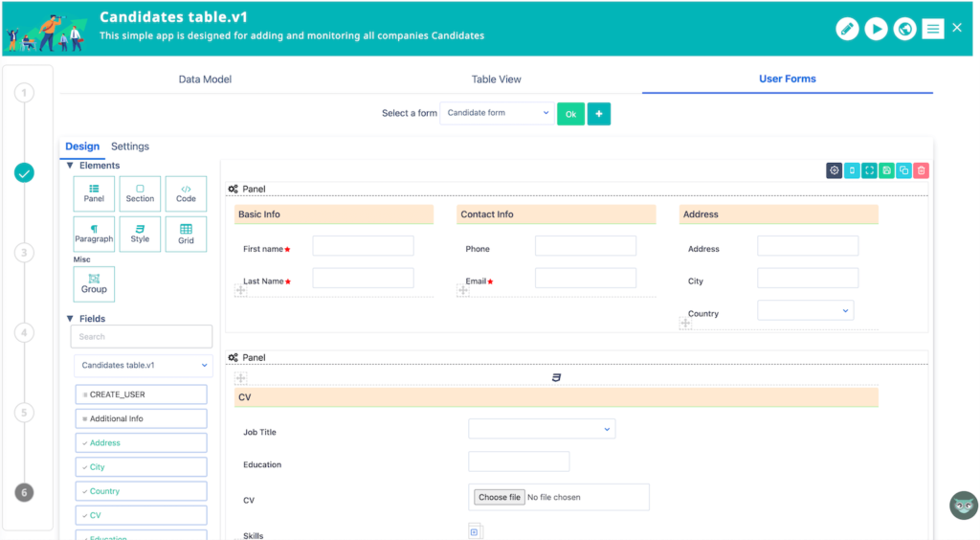980x540 pixels.
Task: Click move handle in second Panel
Action: pyautogui.click(x=240, y=378)
